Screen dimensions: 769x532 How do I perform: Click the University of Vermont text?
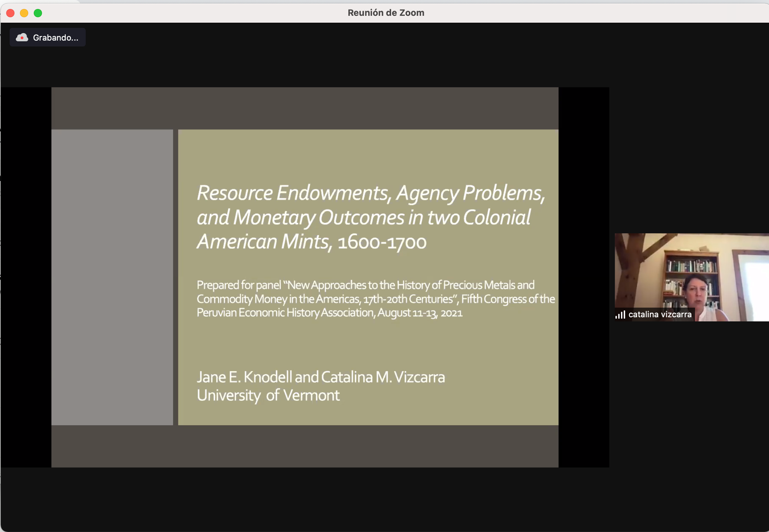[x=268, y=395]
